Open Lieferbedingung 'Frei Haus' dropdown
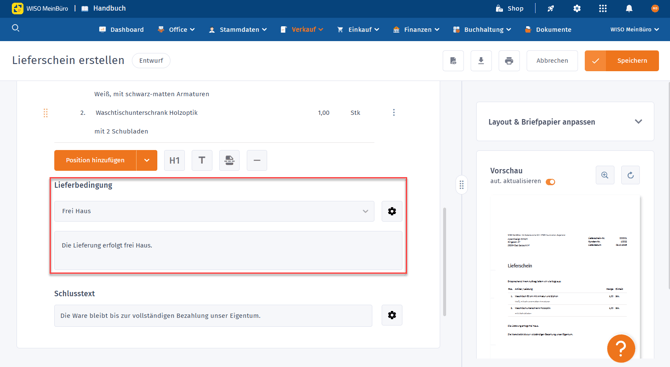The width and height of the screenshot is (670, 367). pos(215,211)
